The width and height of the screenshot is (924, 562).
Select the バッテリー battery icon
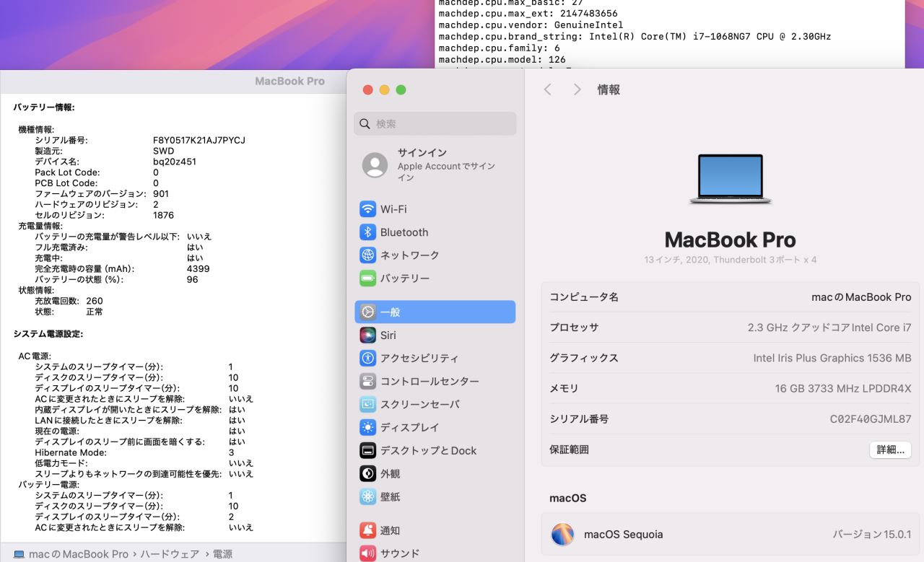(x=368, y=278)
